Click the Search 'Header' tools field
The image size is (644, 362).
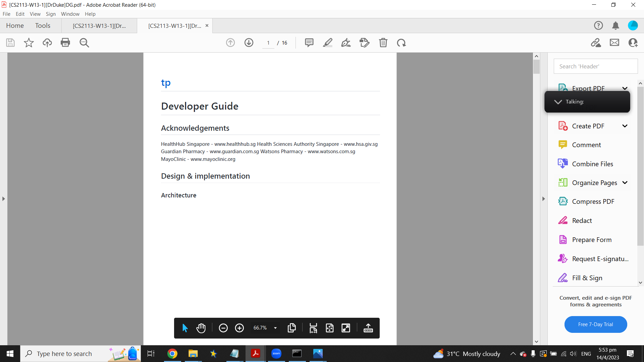595,66
